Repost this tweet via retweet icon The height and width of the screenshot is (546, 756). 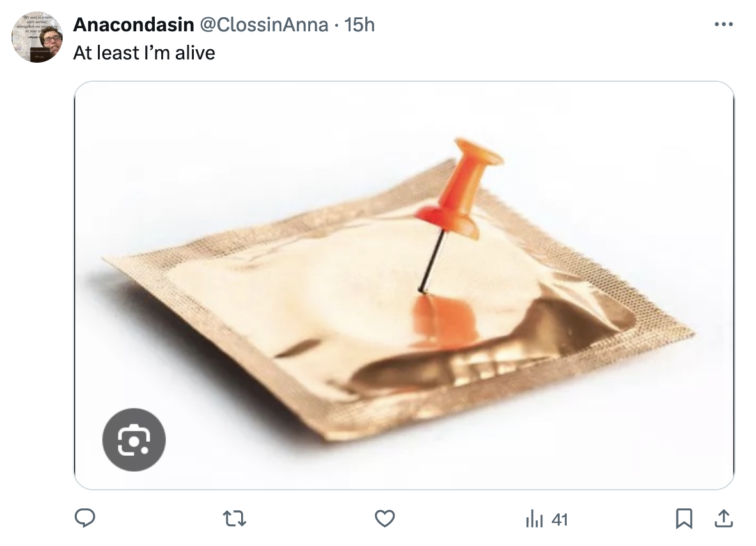pyautogui.click(x=235, y=519)
